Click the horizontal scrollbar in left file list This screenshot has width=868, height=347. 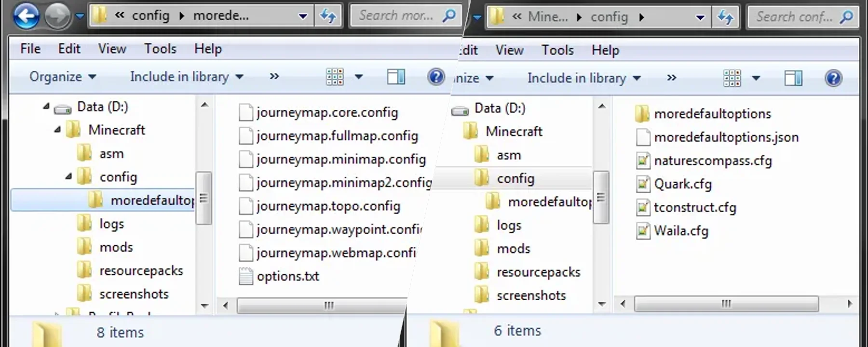(x=323, y=306)
